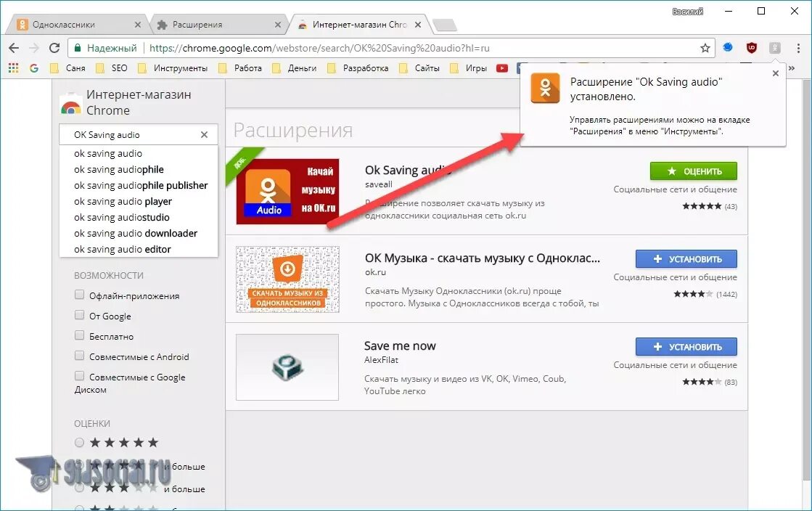Open the Apps grid in bookmarks bar
Viewport: 812px width, 511px height.
[x=14, y=68]
